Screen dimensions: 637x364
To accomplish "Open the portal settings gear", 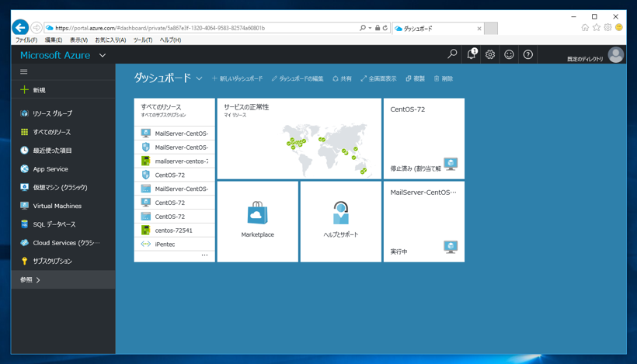I will point(490,54).
